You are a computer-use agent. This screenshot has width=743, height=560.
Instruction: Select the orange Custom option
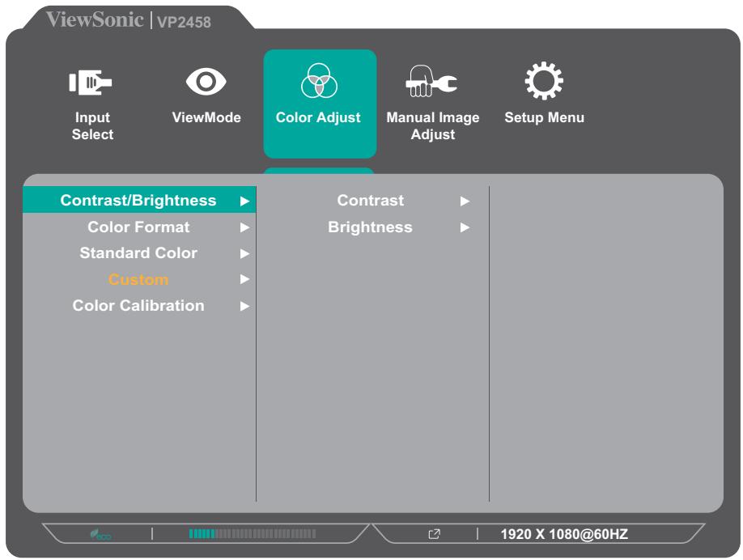(x=138, y=279)
